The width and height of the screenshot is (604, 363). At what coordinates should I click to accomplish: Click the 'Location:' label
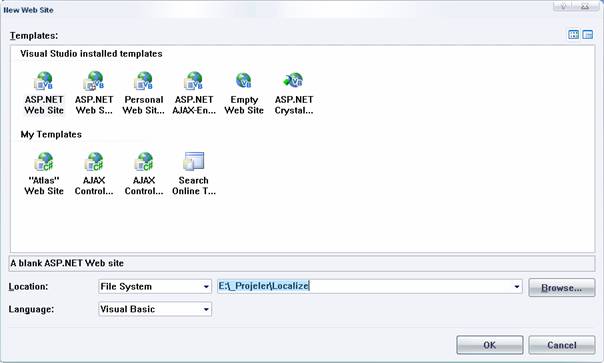tap(28, 287)
